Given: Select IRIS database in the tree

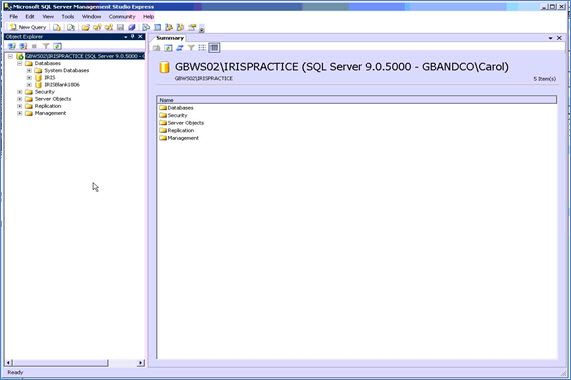Looking at the screenshot, I should (50, 78).
